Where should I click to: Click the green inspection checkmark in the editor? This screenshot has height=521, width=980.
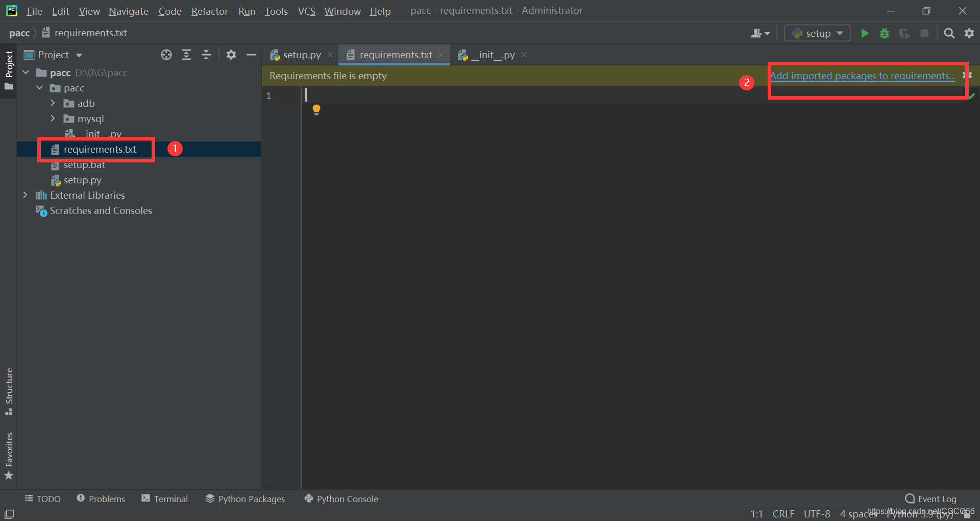971,96
